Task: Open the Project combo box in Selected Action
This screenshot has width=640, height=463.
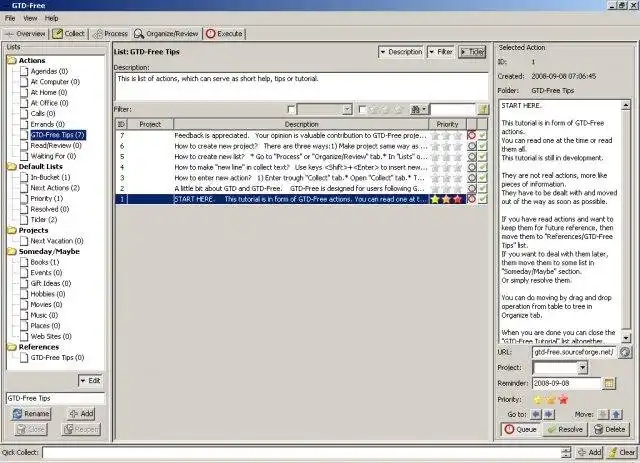Action: (560, 367)
